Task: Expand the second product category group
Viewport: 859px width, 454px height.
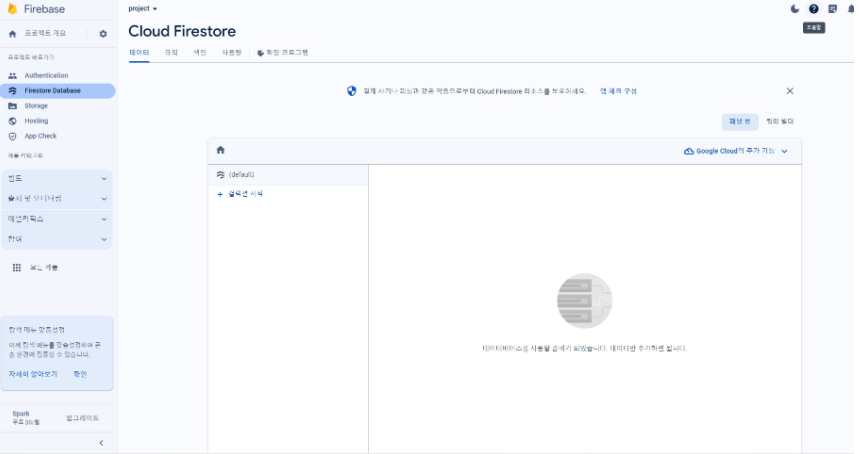Action: [57, 199]
